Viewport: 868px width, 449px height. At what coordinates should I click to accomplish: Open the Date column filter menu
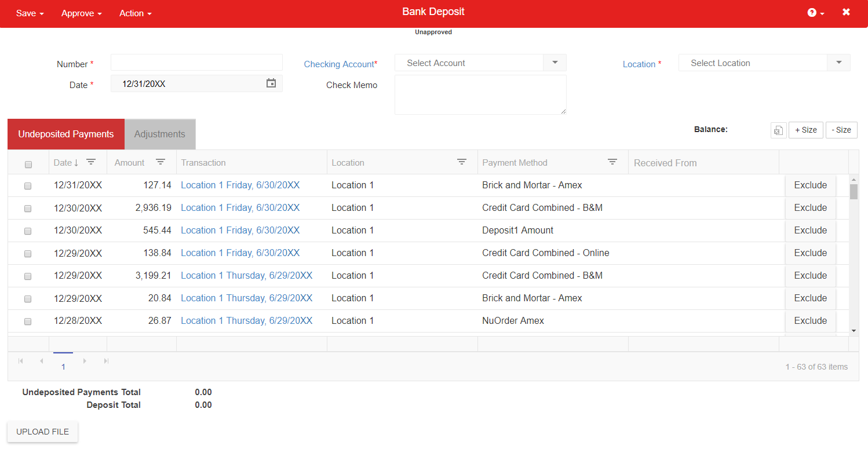point(91,162)
